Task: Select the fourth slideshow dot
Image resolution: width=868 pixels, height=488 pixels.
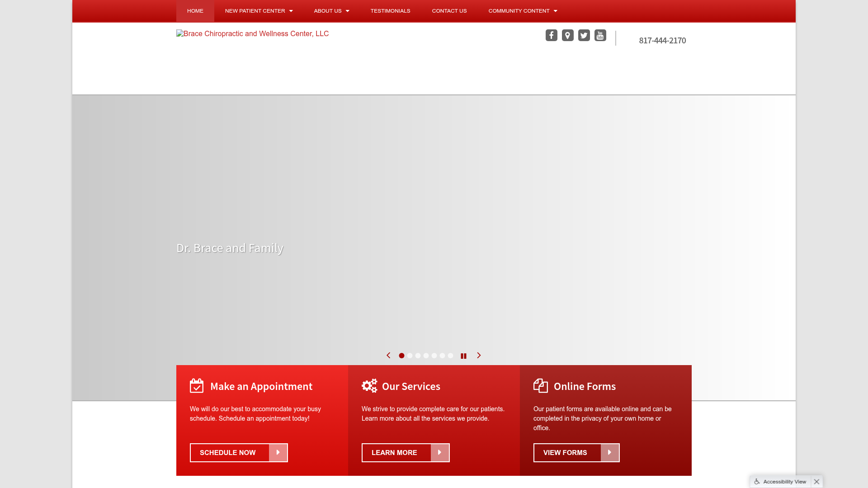Action: (426, 356)
